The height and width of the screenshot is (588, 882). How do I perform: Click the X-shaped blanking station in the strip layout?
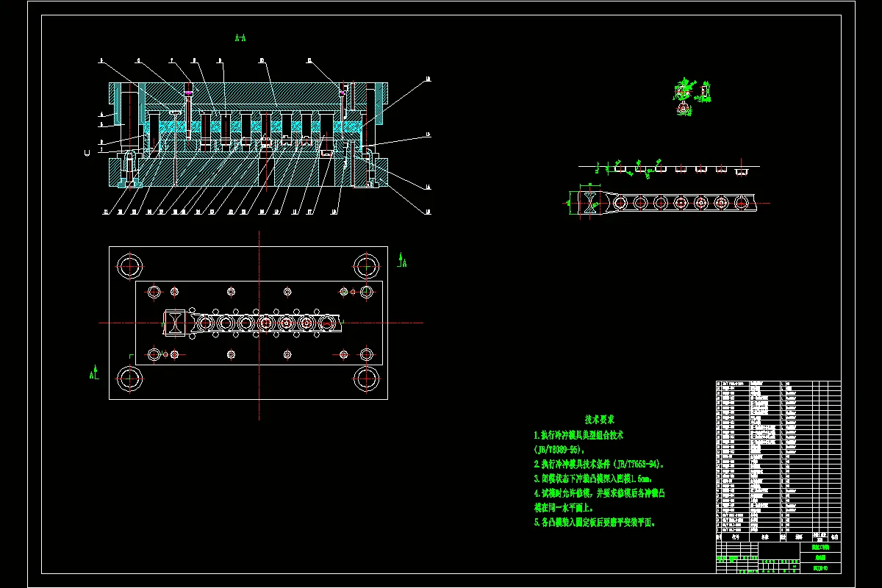point(590,201)
